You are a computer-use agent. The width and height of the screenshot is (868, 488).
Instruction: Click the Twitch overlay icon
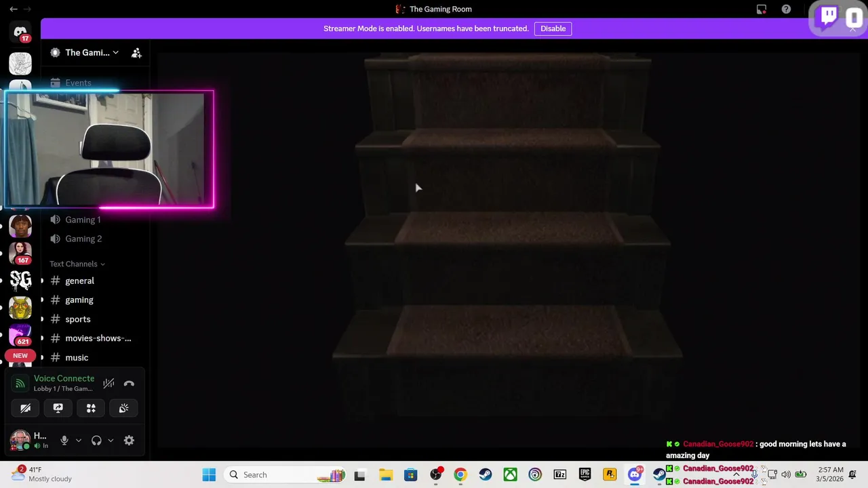pos(829,16)
